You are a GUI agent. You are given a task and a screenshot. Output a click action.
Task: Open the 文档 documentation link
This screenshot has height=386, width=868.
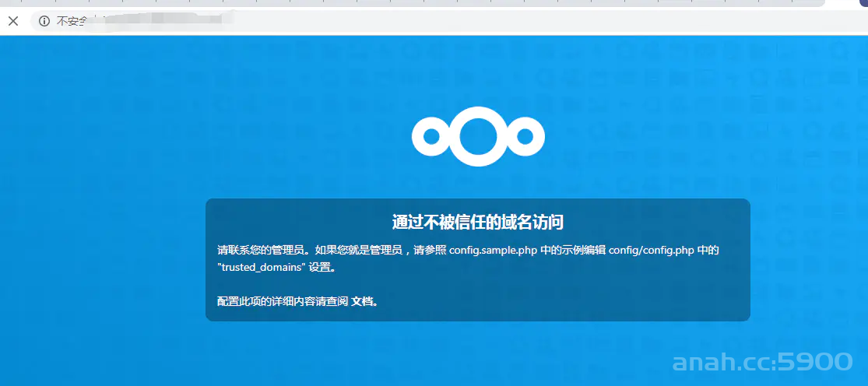[363, 301]
